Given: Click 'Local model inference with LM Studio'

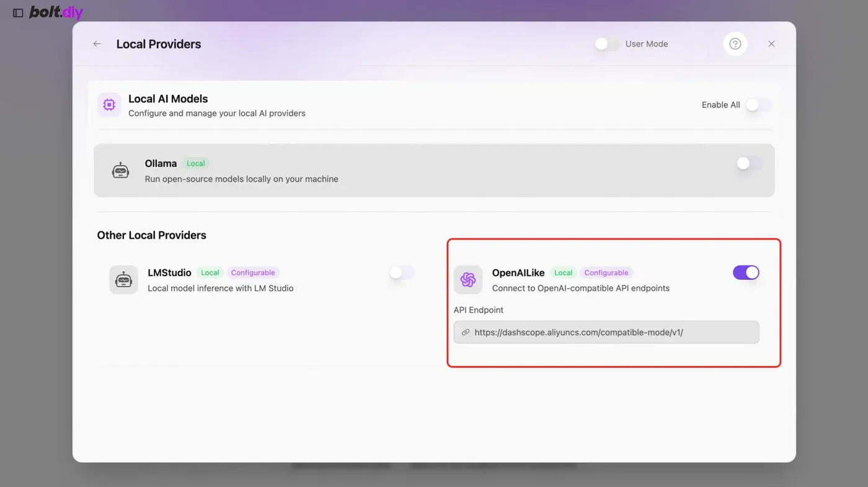Looking at the screenshot, I should 221,288.
